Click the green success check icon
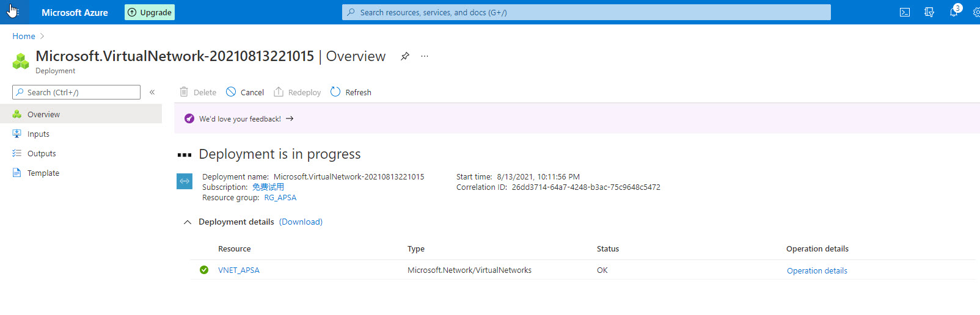Image resolution: width=980 pixels, height=315 pixels. pyautogui.click(x=204, y=270)
